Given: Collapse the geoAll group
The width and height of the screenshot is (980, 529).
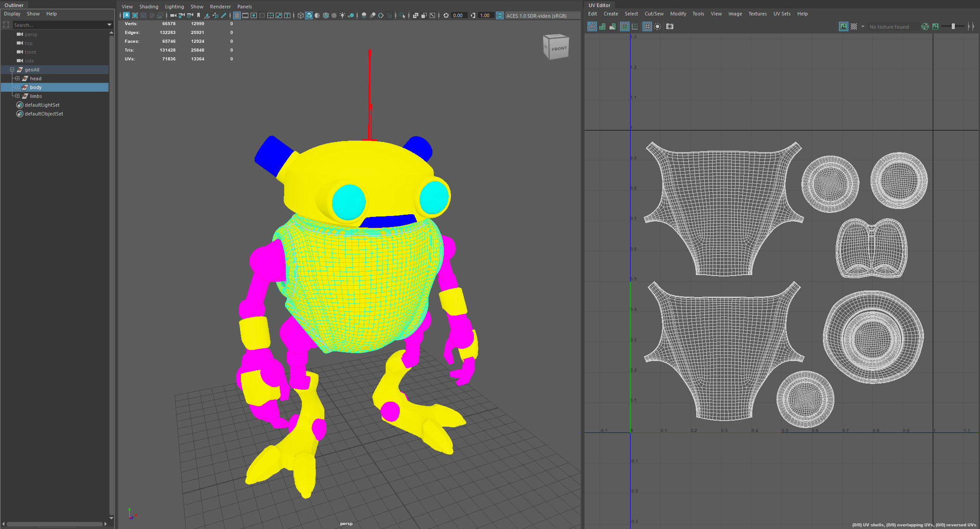Looking at the screenshot, I should [12, 70].
